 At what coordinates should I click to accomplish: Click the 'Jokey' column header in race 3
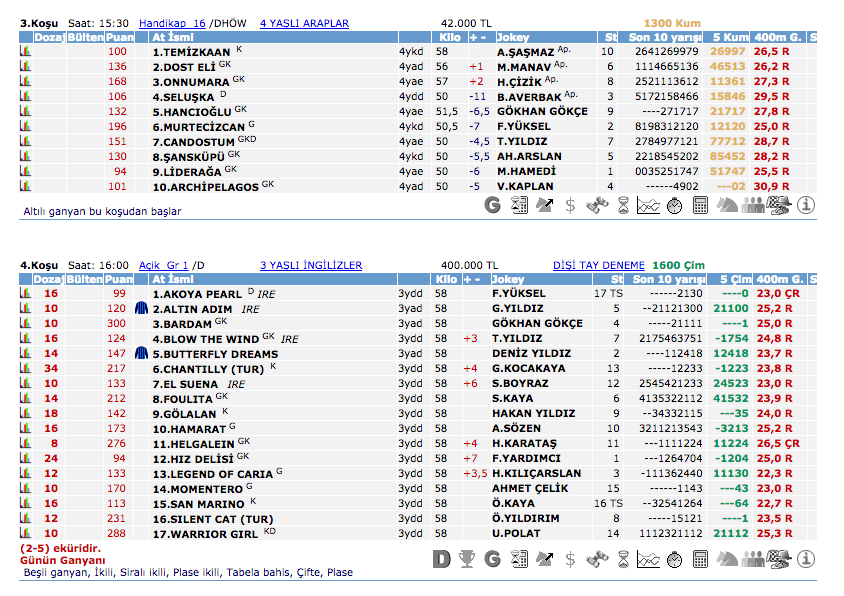513,37
